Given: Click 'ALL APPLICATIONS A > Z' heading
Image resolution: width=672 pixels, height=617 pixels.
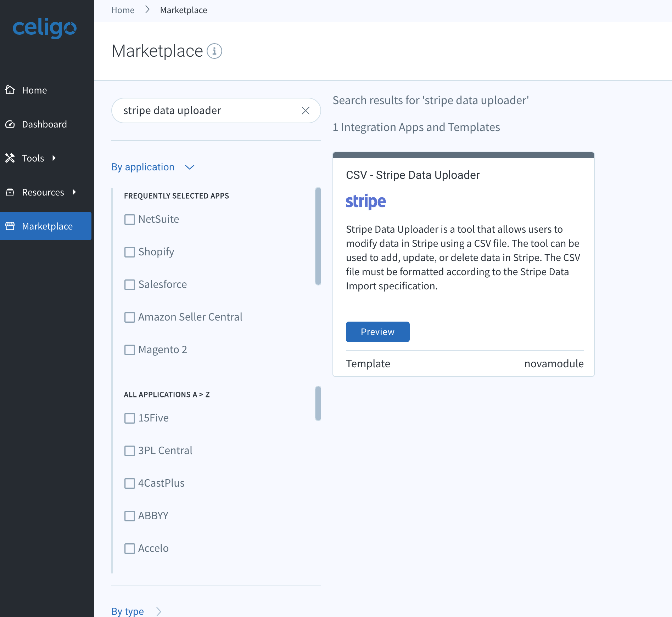Looking at the screenshot, I should [x=167, y=395].
